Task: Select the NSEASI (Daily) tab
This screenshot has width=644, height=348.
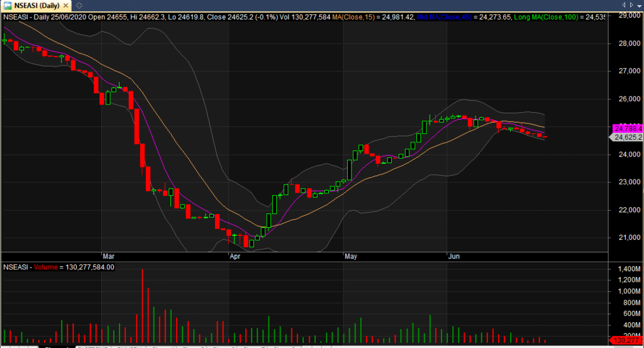Action: pyautogui.click(x=36, y=5)
